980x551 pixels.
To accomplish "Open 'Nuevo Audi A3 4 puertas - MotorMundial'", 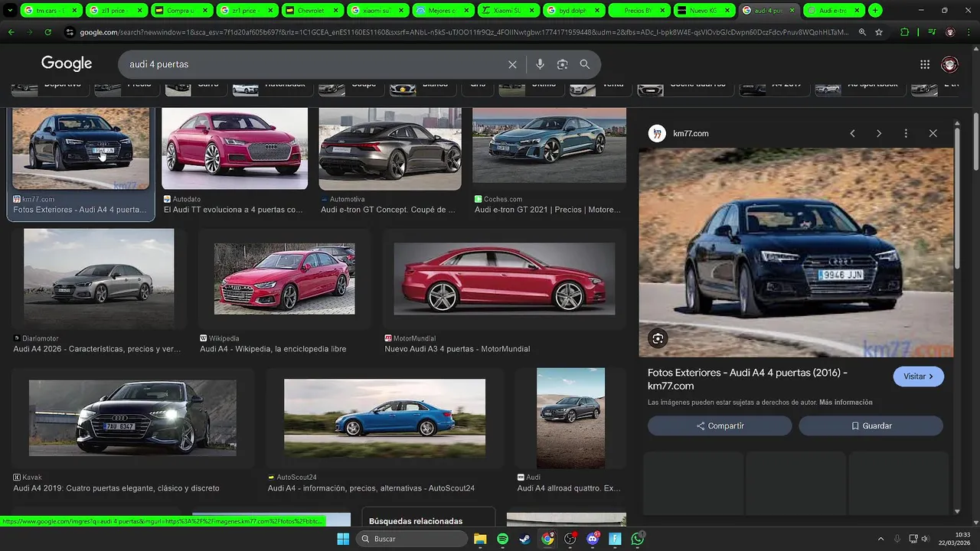I will 457,349.
